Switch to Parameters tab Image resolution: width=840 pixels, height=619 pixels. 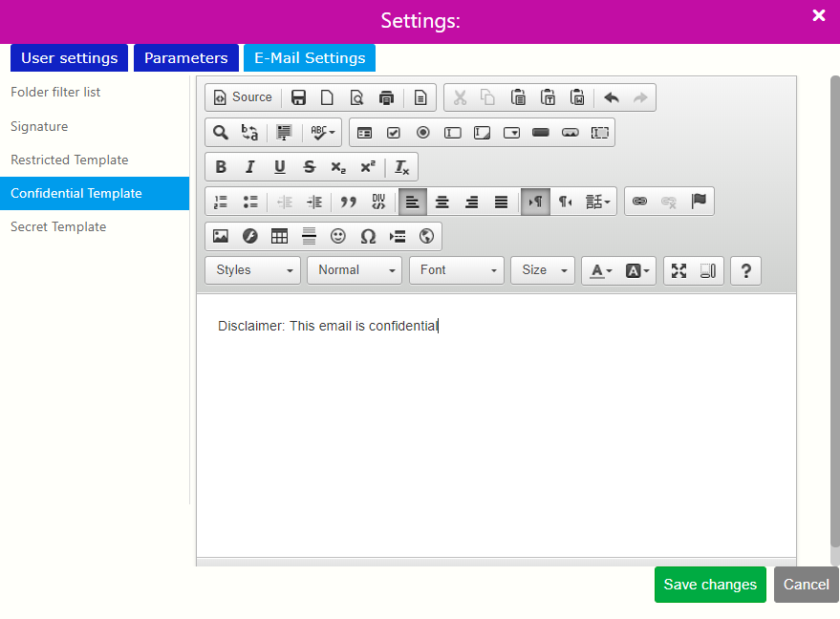(186, 58)
